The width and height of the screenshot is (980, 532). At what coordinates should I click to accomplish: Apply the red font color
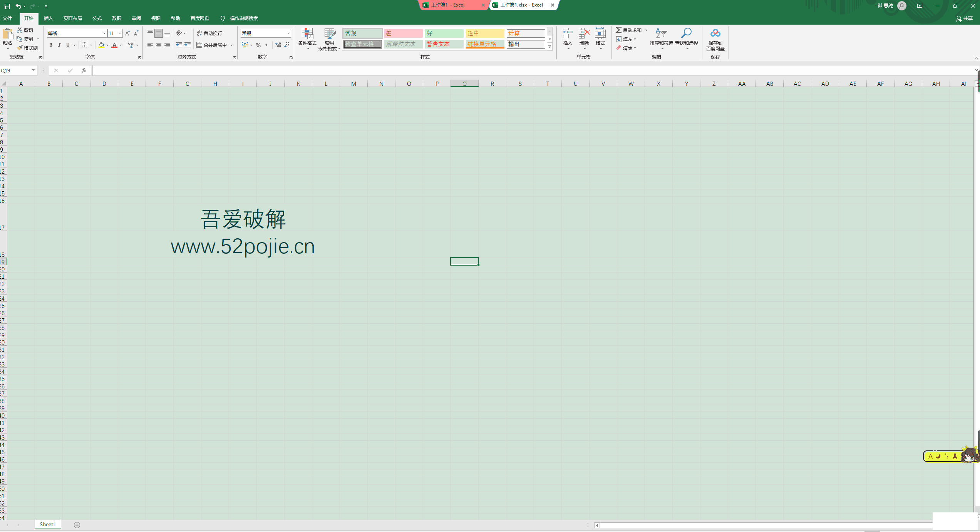click(x=114, y=45)
